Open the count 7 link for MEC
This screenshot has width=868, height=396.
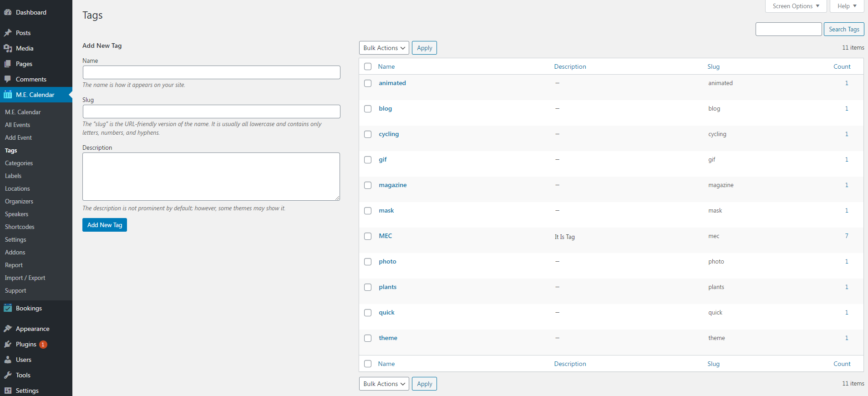847,236
